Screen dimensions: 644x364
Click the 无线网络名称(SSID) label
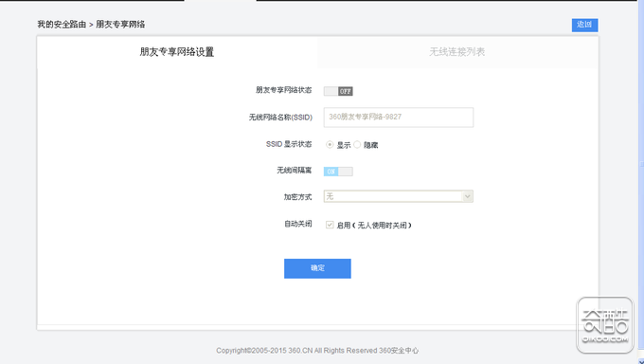(280, 118)
